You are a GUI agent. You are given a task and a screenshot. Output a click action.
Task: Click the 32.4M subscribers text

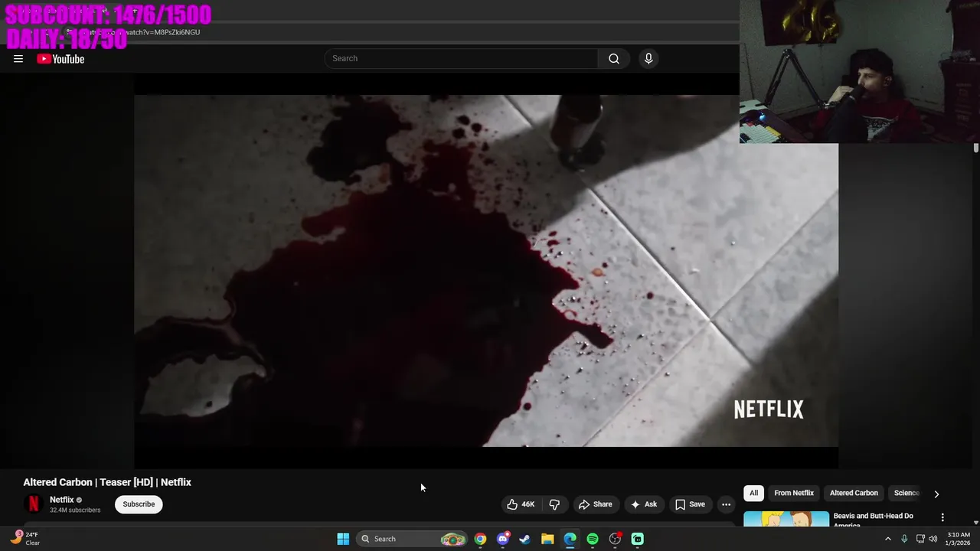point(75,510)
